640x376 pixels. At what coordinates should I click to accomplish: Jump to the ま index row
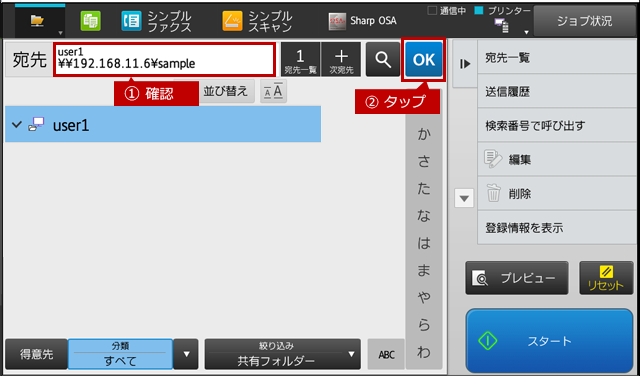click(424, 271)
